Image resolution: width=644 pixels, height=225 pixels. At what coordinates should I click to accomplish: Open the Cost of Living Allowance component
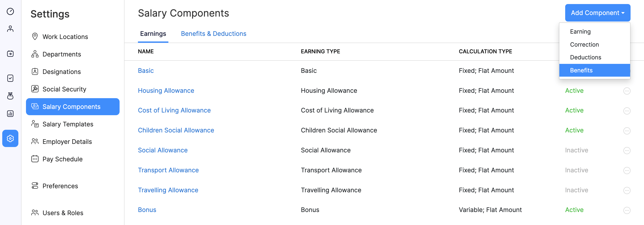click(x=174, y=110)
